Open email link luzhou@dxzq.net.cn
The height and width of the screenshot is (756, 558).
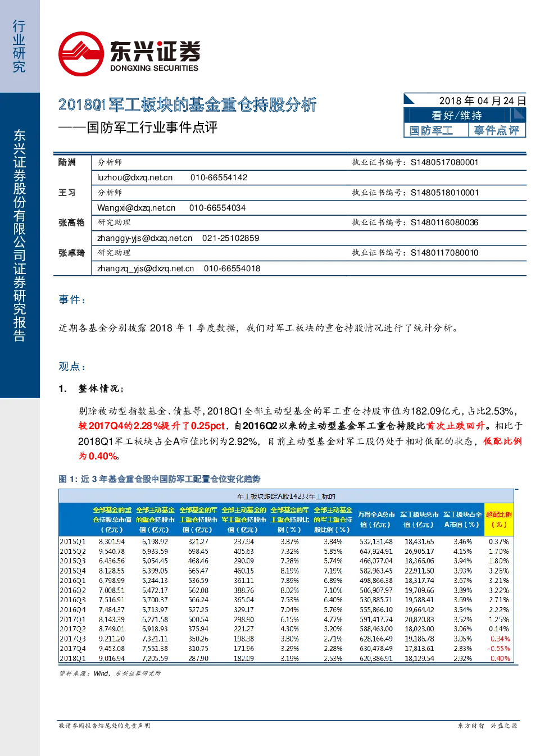[x=135, y=177]
